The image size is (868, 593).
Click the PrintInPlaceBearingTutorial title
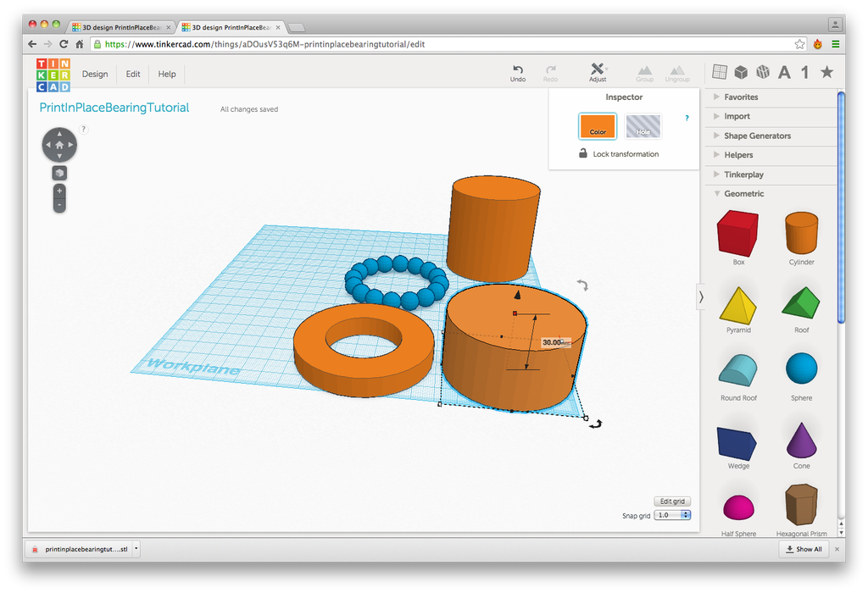tap(114, 108)
